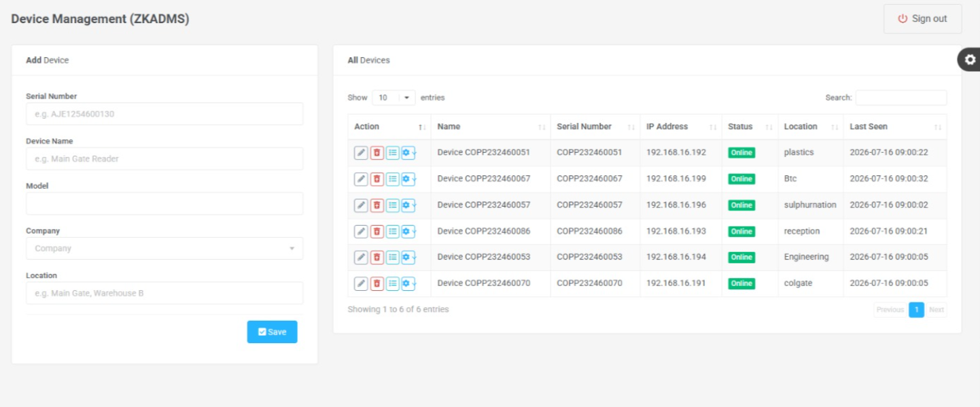980x407 pixels.
Task: Open the floating settings gear panel
Action: click(970, 60)
